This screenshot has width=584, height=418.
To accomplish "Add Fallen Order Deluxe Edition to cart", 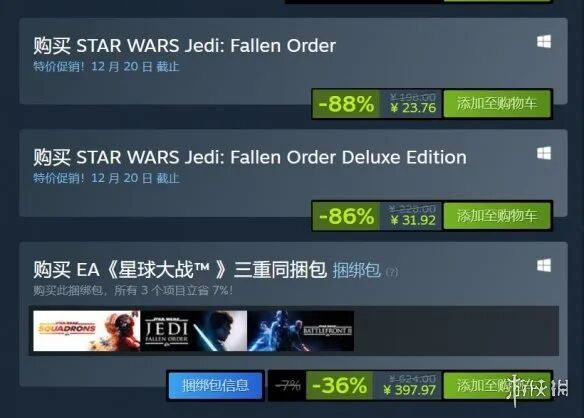I will [497, 216].
